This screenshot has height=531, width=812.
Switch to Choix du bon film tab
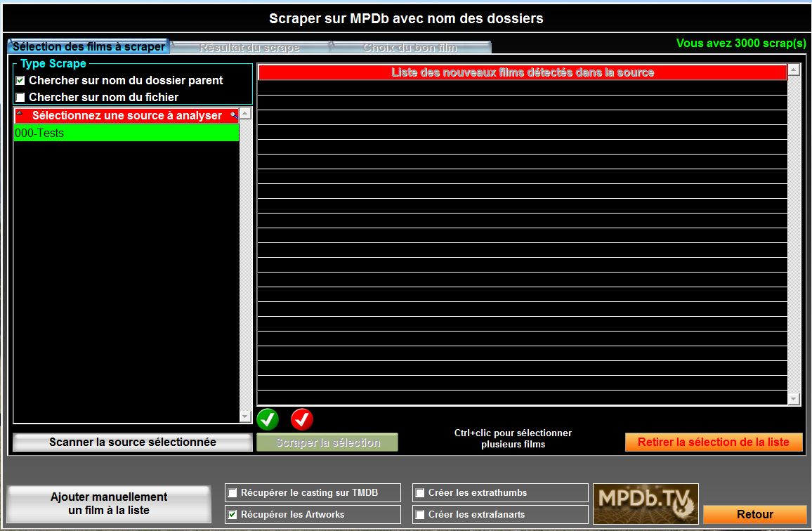click(410, 48)
